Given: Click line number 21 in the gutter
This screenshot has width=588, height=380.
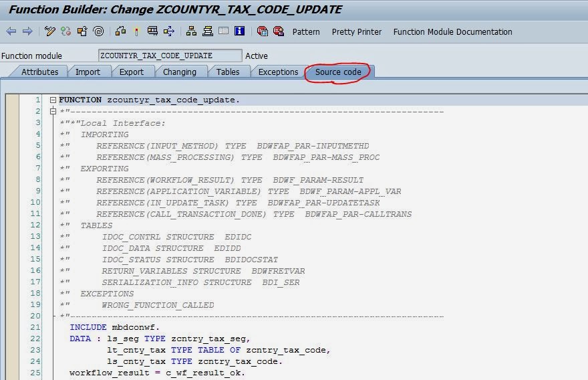Looking at the screenshot, I should [35, 327].
